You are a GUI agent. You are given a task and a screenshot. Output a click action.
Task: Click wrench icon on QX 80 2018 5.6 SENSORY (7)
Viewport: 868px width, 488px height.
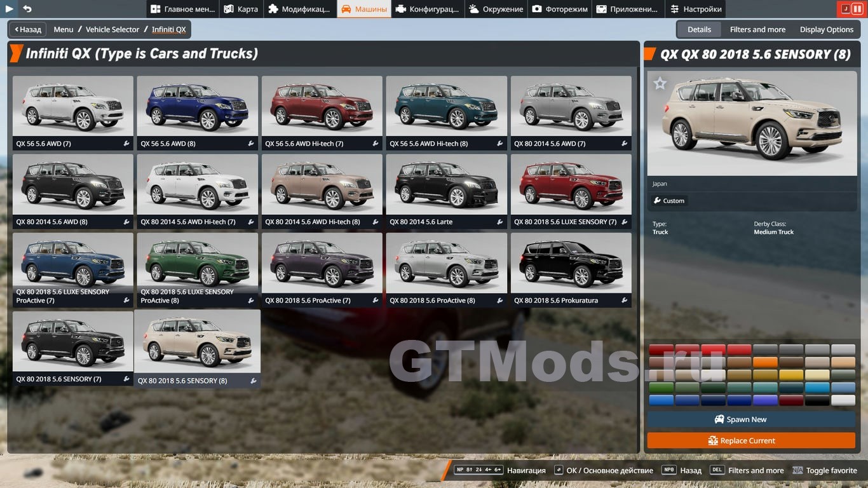(x=126, y=379)
